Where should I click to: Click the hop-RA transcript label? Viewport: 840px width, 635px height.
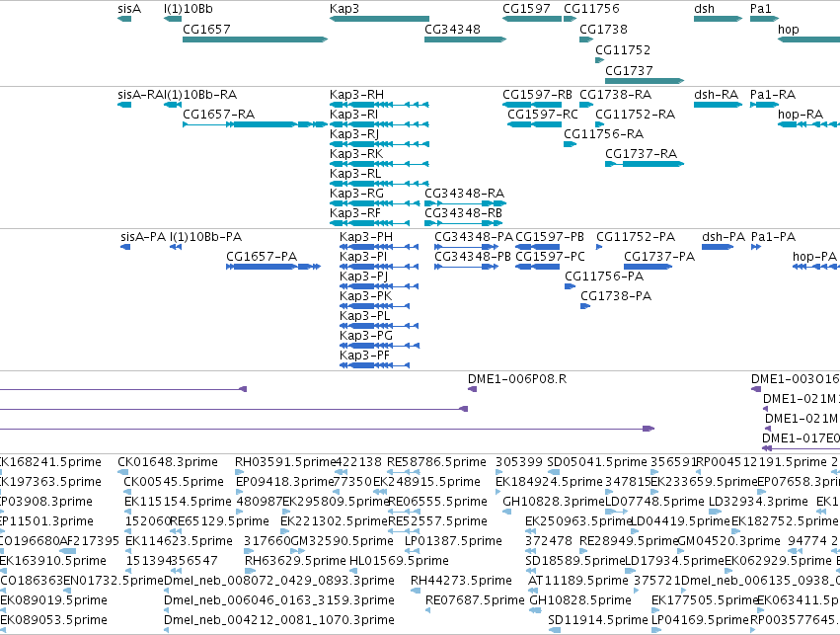[801, 115]
